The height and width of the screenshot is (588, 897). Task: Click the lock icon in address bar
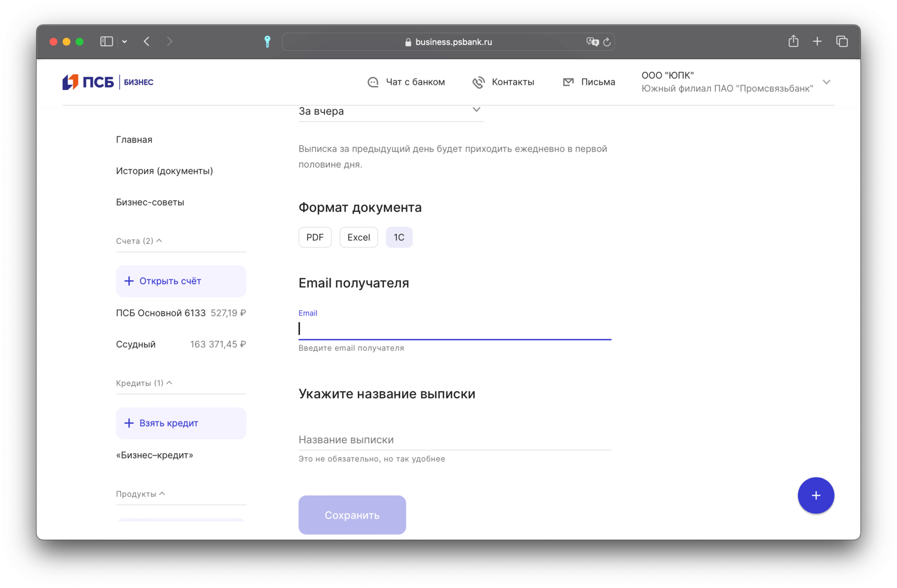tap(408, 42)
